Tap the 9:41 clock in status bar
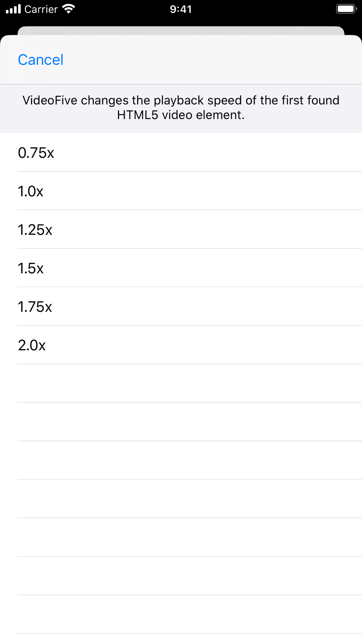The width and height of the screenshot is (362, 644). pyautogui.click(x=181, y=9)
